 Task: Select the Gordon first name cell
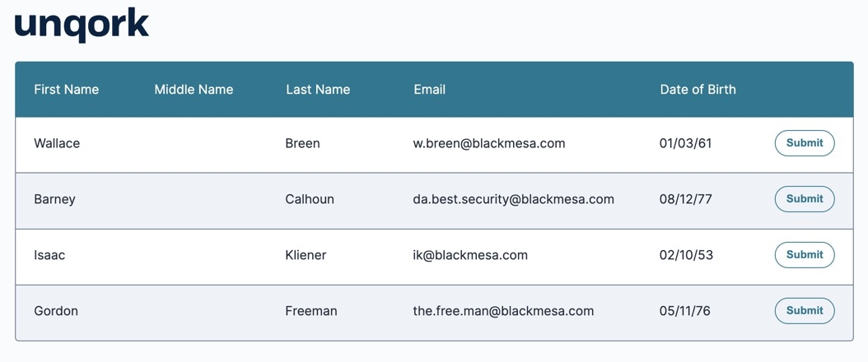[56, 311]
